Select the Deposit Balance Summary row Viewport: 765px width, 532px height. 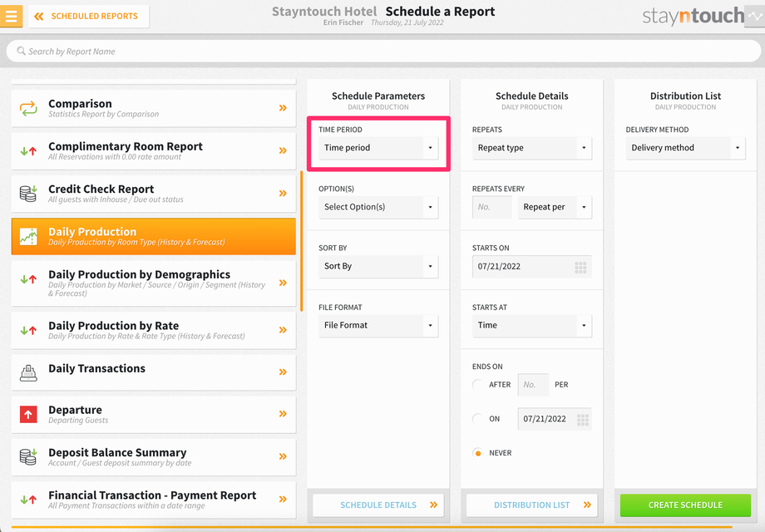154,457
